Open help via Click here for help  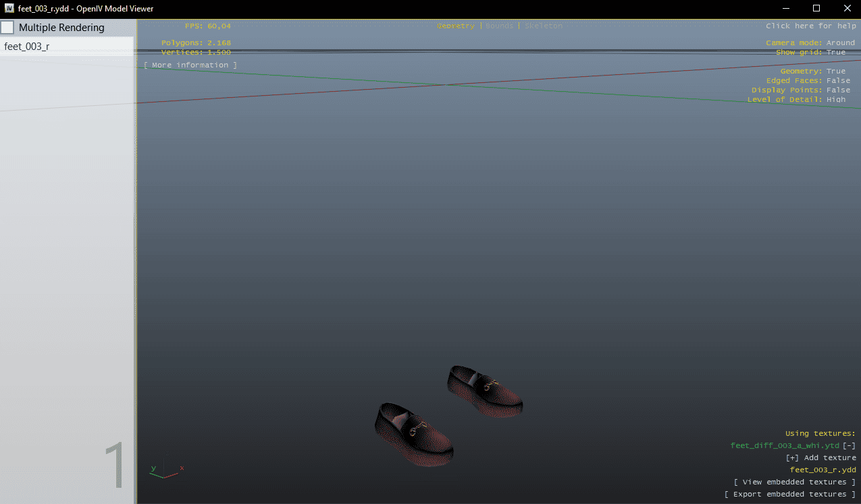(810, 26)
